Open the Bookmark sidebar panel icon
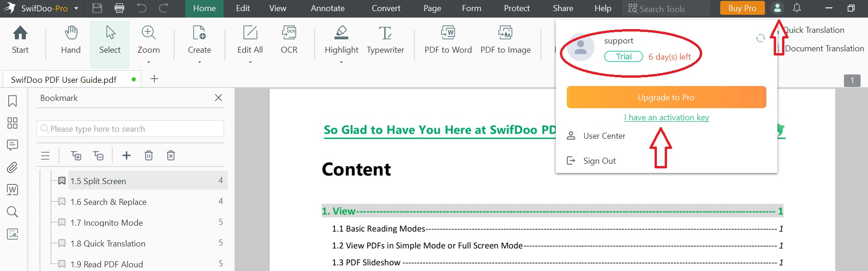Screen dimensions: 868x271 (x=12, y=101)
